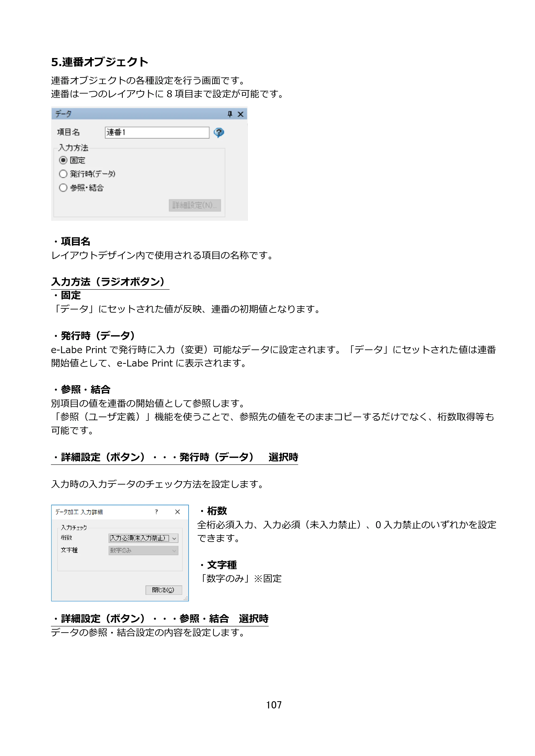Viewport: 535px width, 756px height.
Task: Click the 閉じる(C) button
Action: tap(164, 590)
